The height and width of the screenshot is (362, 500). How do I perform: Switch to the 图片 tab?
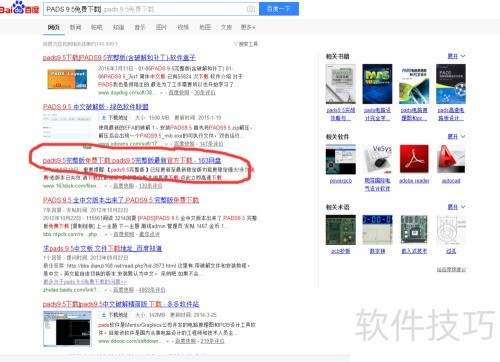pyautogui.click(x=161, y=27)
